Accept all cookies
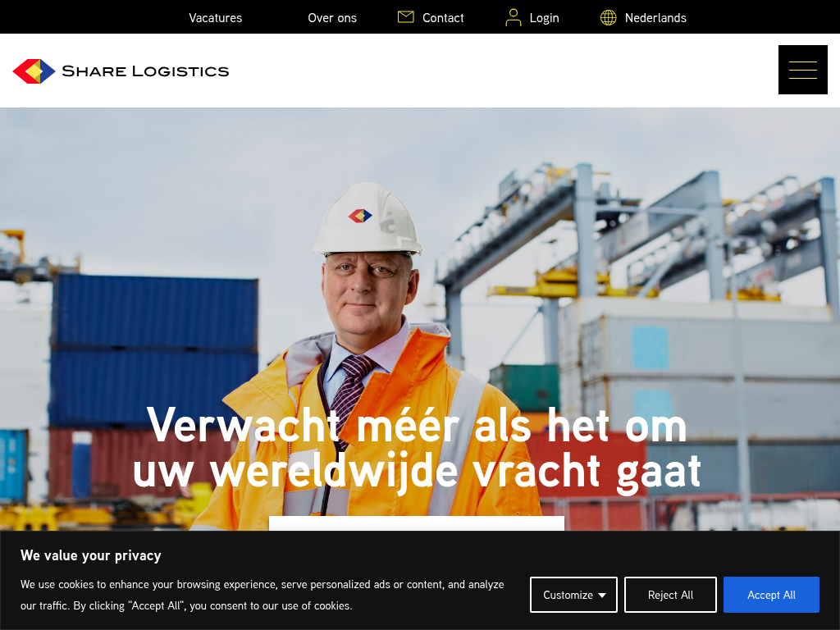Image resolution: width=840 pixels, height=630 pixels. click(771, 595)
